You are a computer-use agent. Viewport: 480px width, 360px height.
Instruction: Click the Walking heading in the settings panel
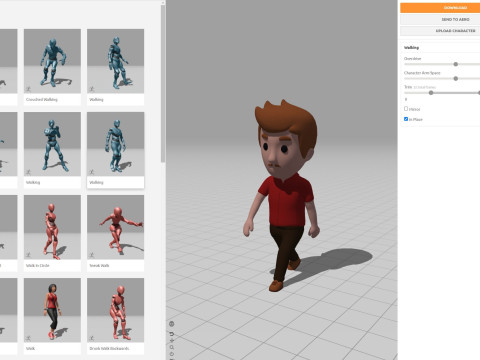coord(411,48)
